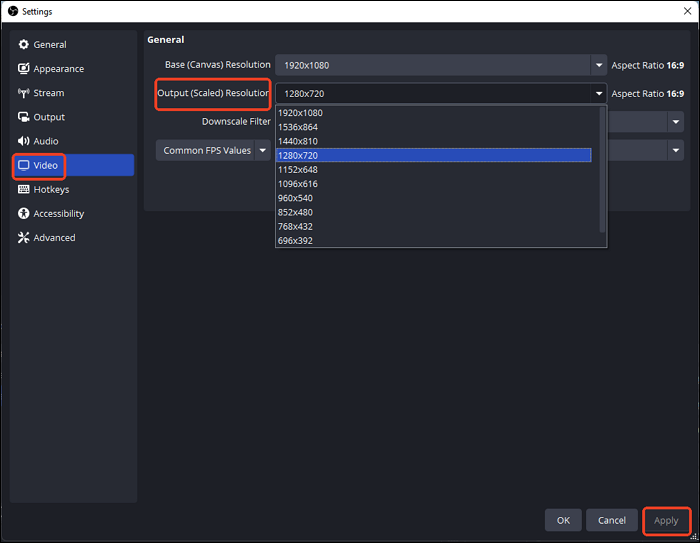This screenshot has height=543, width=700.
Task: Click the Output icon in sidebar
Action: point(24,117)
